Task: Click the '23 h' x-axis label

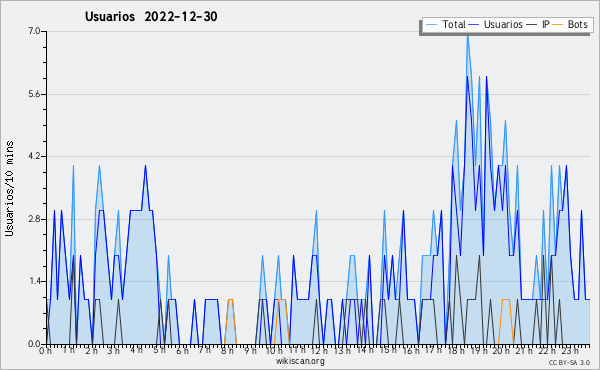Action: pos(570,350)
